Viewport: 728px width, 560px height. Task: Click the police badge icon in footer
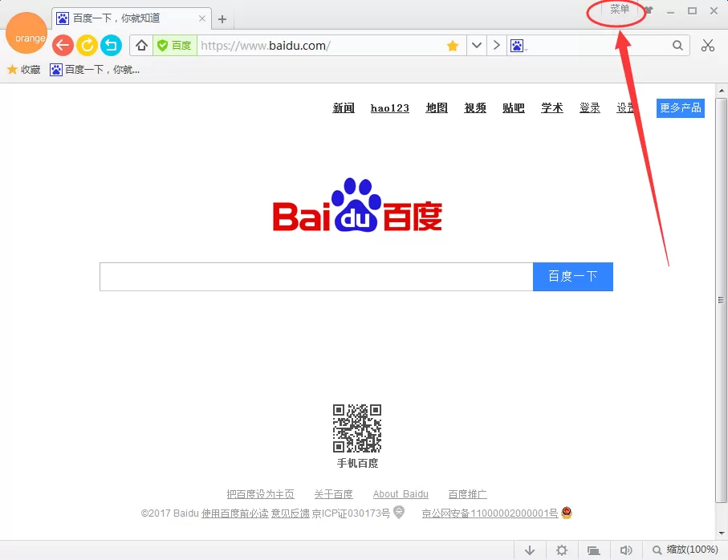[566, 513]
